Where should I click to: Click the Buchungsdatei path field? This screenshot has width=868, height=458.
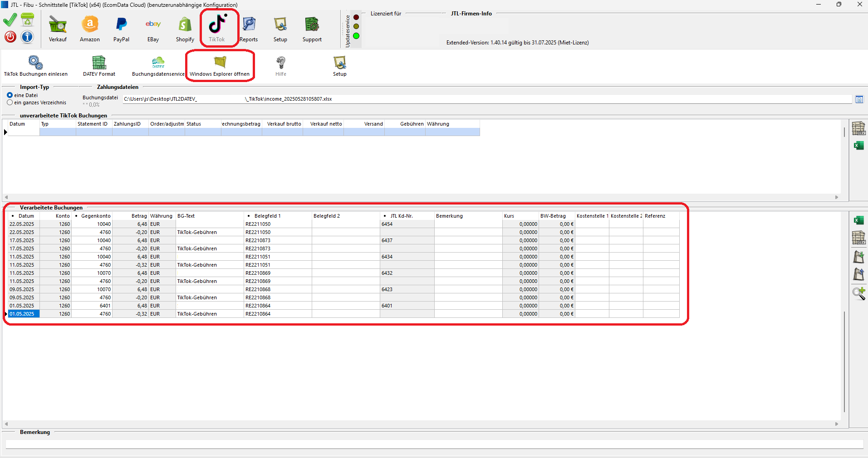coord(485,99)
